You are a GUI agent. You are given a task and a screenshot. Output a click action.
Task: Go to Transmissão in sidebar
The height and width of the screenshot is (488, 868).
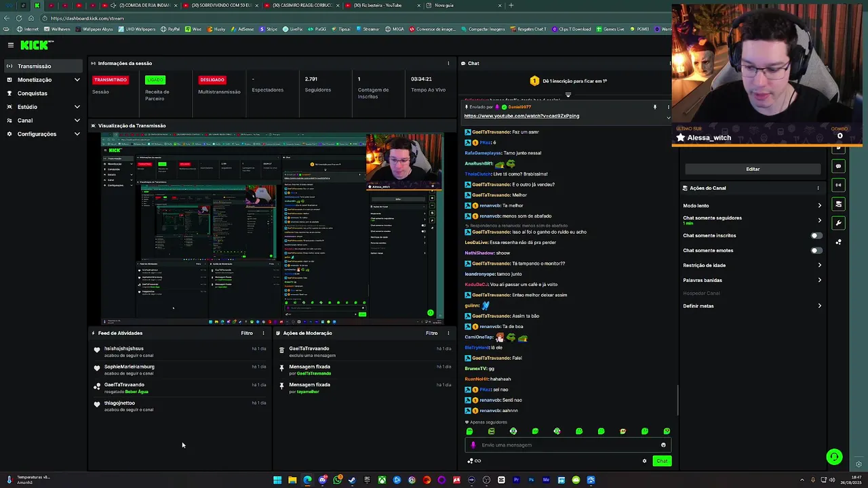[42, 66]
